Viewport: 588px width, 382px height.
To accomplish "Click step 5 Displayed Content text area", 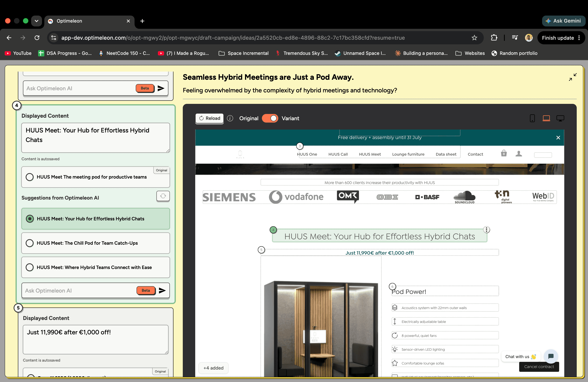I will pos(95,339).
